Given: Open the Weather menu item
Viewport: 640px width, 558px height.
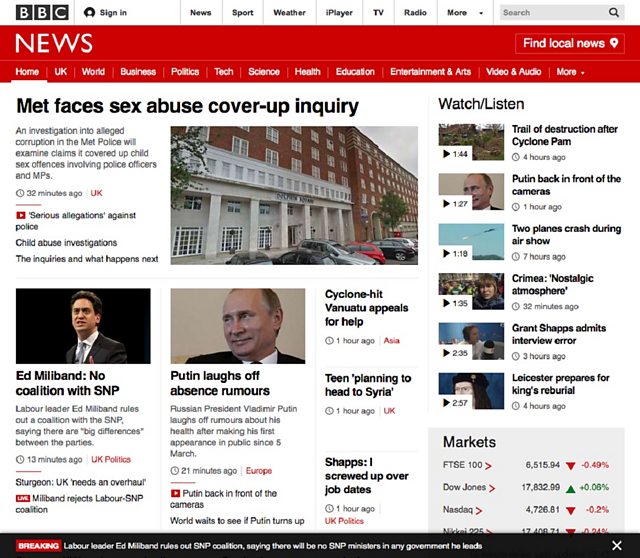Looking at the screenshot, I should tap(289, 13).
